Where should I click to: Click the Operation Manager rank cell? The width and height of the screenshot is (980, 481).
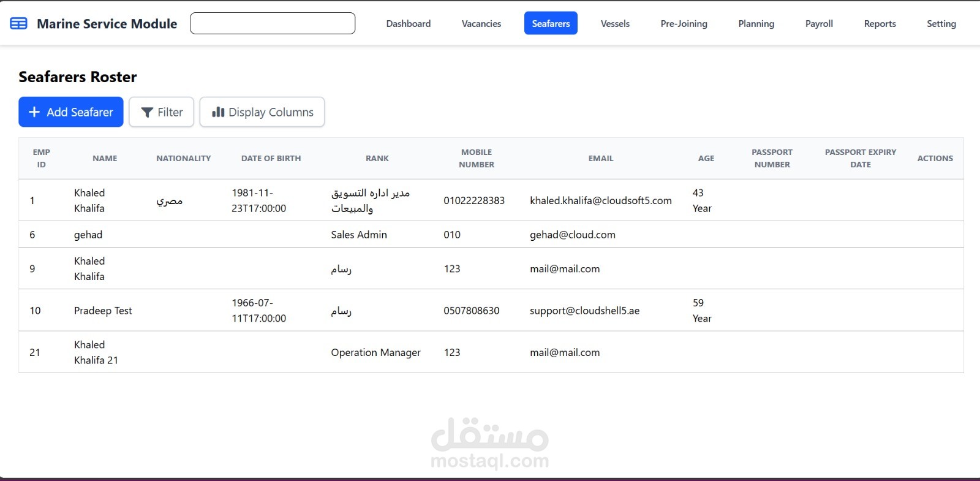pos(375,352)
